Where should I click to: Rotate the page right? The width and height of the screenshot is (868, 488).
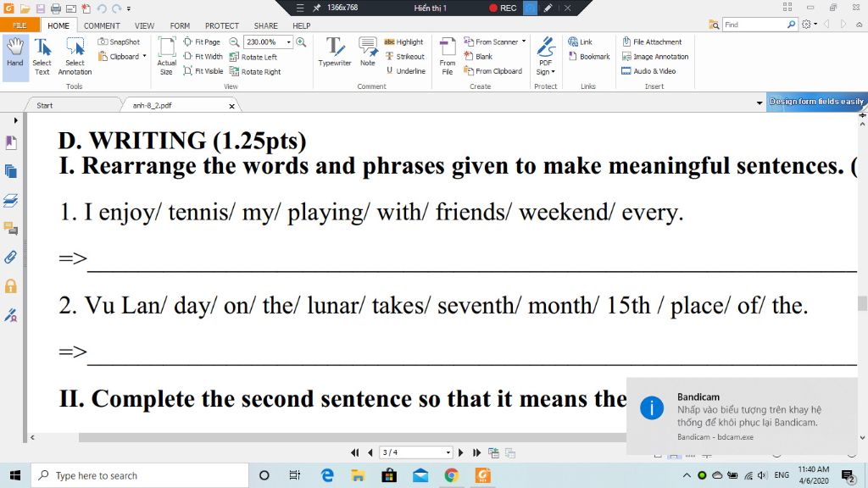[255, 71]
